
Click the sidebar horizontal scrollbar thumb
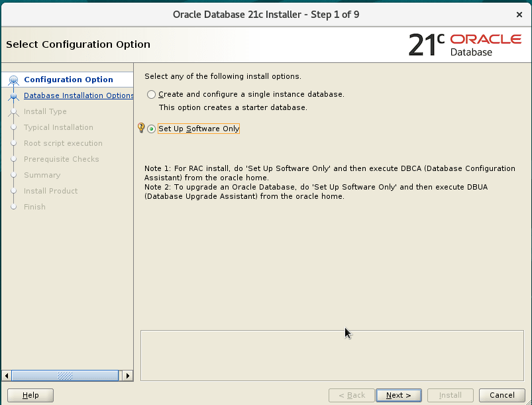65,376
